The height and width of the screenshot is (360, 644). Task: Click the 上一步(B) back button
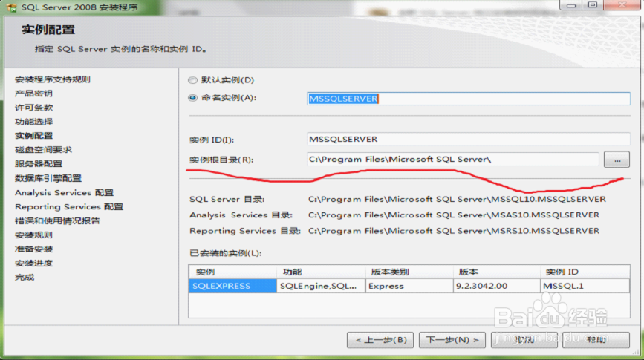click(x=380, y=340)
